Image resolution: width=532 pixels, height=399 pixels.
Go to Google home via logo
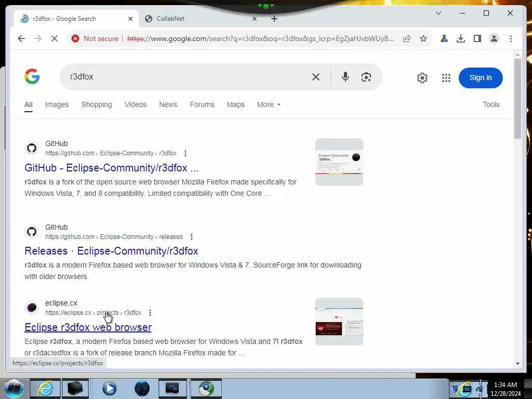click(32, 76)
